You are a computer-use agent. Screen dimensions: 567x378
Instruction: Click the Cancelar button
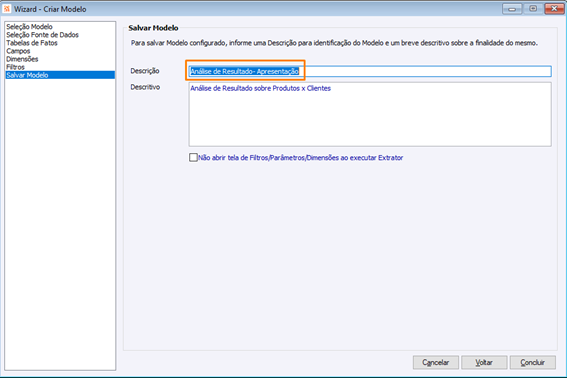(x=436, y=362)
